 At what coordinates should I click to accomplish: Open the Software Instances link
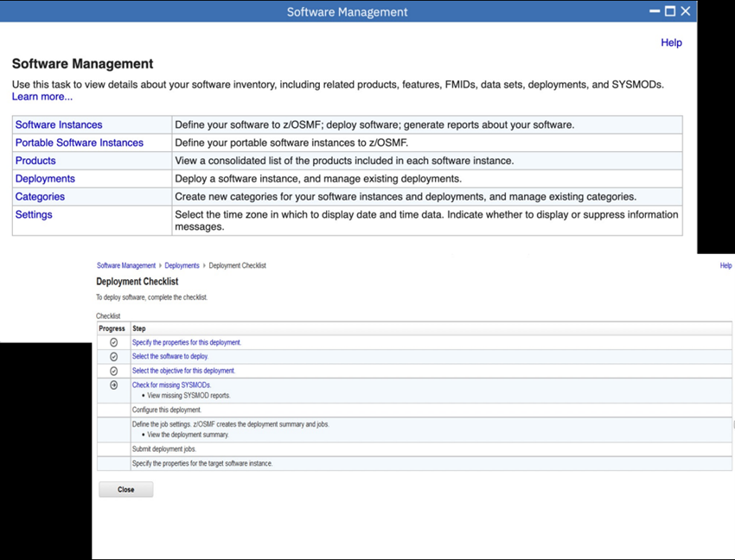tap(59, 124)
